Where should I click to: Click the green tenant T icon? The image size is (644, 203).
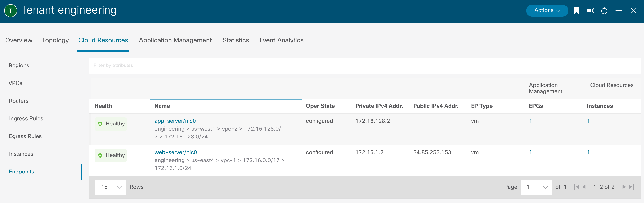click(10, 10)
